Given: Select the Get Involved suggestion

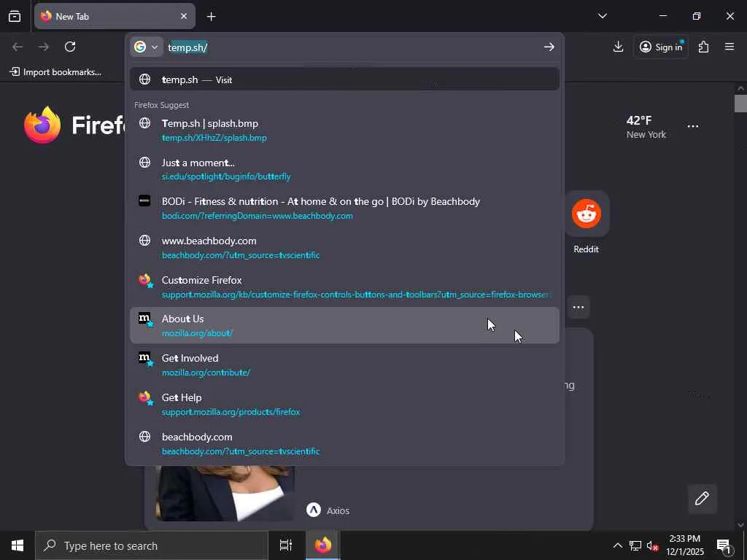Looking at the screenshot, I should coord(344,365).
